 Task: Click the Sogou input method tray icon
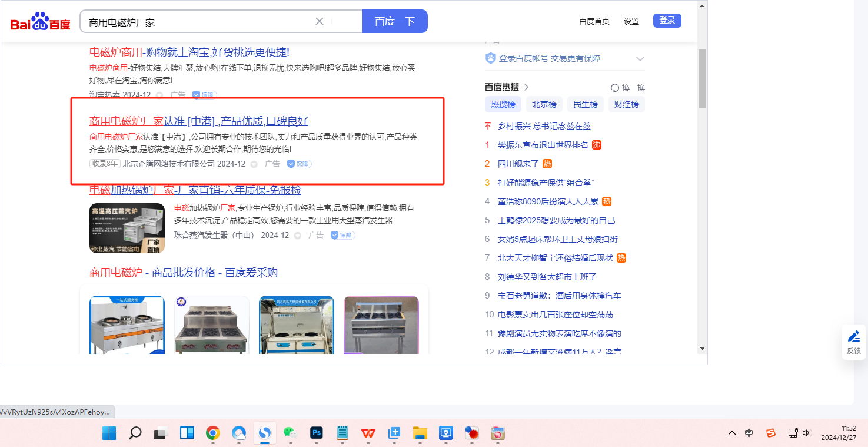click(771, 433)
